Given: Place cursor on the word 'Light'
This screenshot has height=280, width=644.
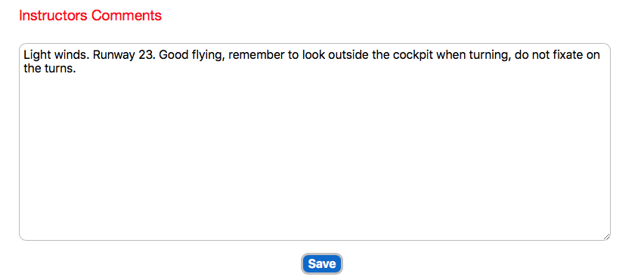Looking at the screenshot, I should click(37, 55).
